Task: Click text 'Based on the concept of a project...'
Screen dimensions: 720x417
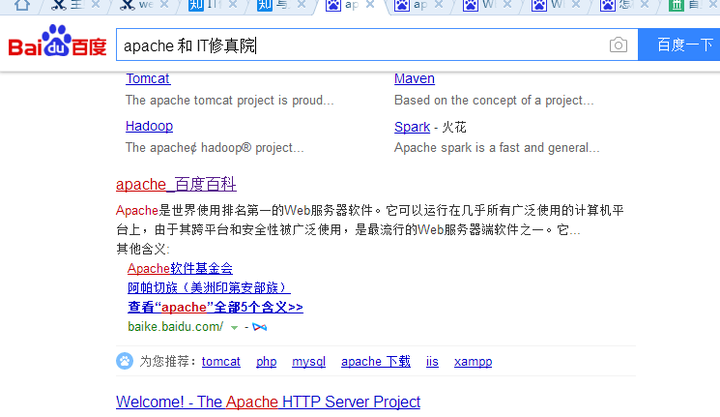Action: [x=494, y=100]
